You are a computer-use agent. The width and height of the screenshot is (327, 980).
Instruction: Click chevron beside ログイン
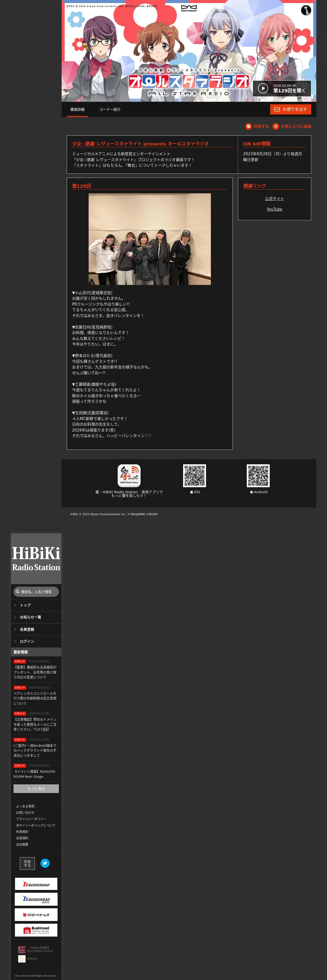(15, 641)
